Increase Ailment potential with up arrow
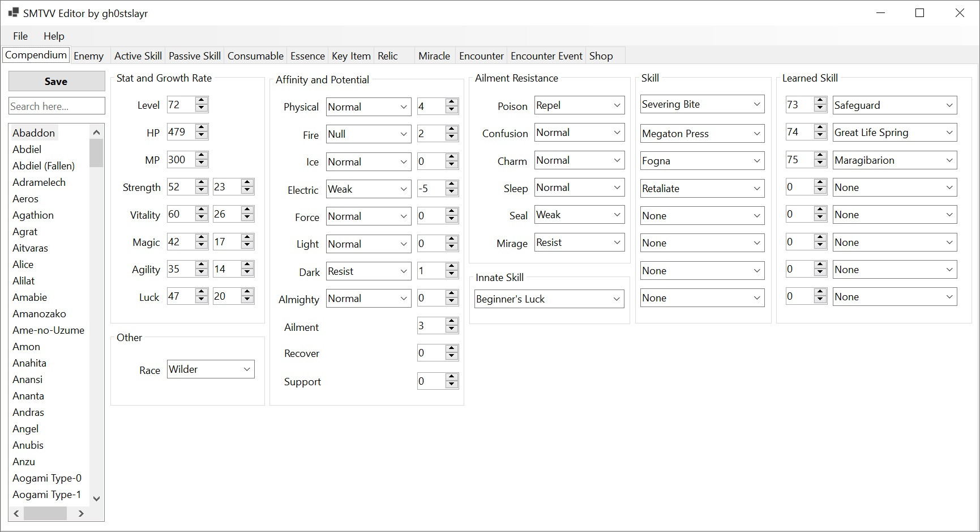The height and width of the screenshot is (532, 980). click(451, 321)
